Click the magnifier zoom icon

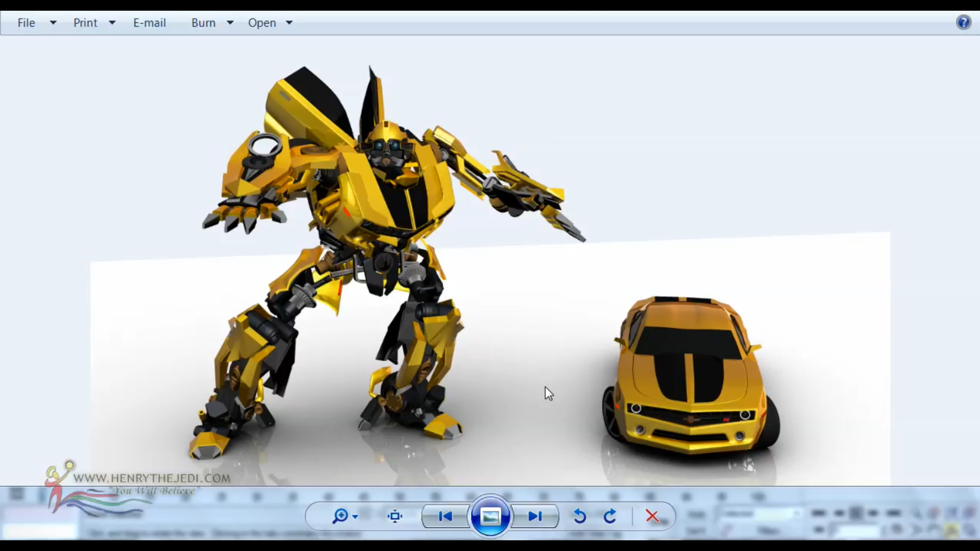click(x=340, y=516)
